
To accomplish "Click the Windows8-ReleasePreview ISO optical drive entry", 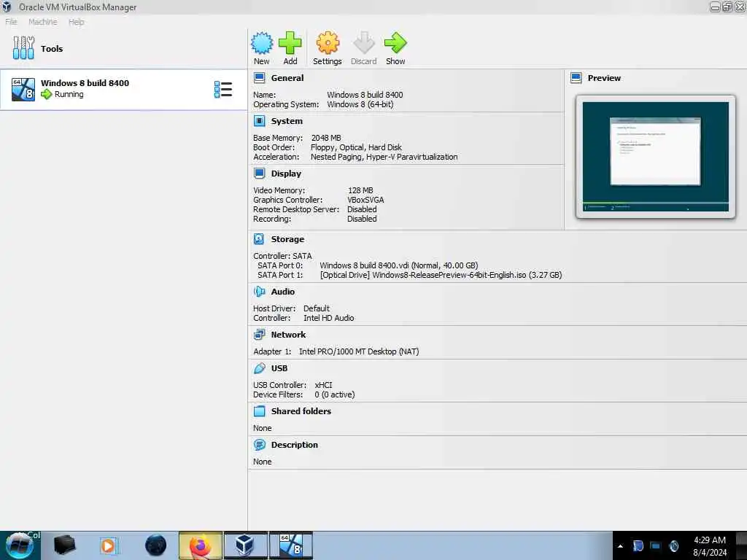I will click(441, 275).
